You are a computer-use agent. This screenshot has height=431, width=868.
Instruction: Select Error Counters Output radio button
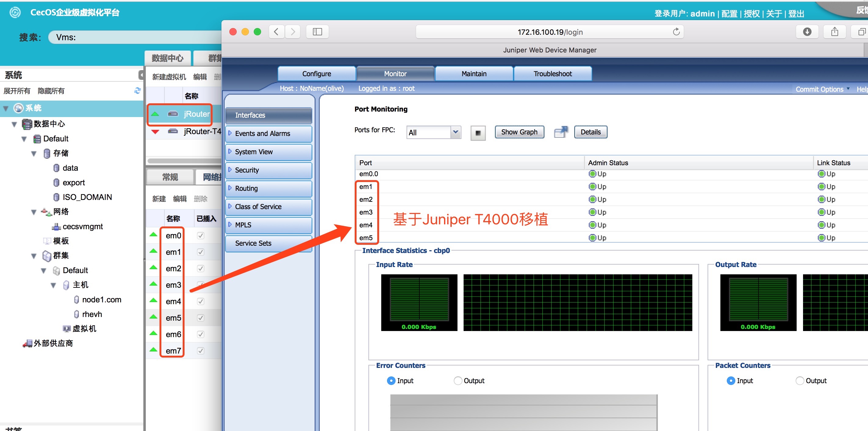(x=457, y=380)
